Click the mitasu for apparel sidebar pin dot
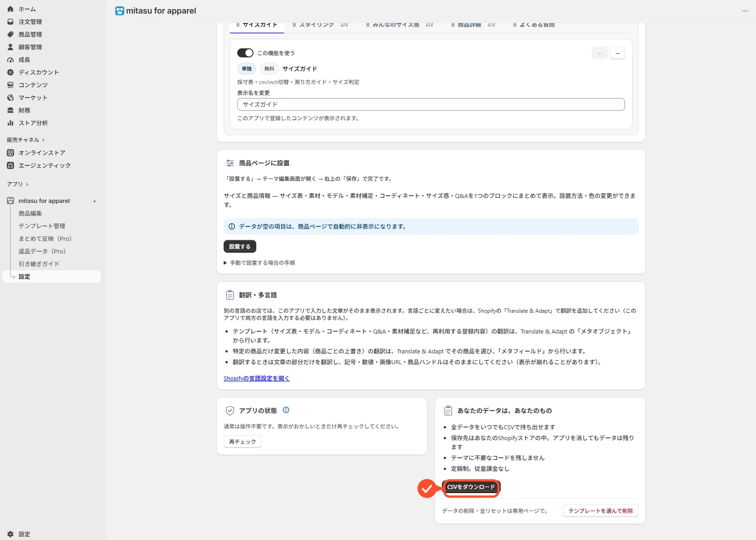The width and height of the screenshot is (756, 540). 94,201
